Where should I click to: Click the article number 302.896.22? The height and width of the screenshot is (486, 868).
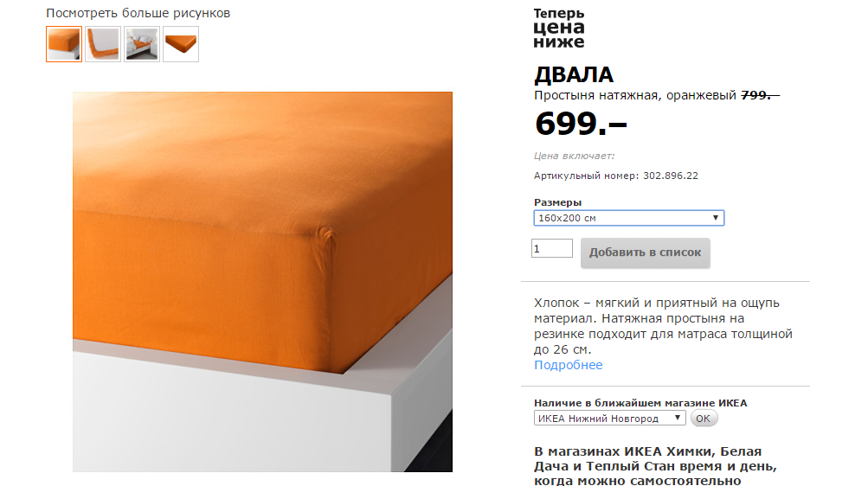(671, 176)
